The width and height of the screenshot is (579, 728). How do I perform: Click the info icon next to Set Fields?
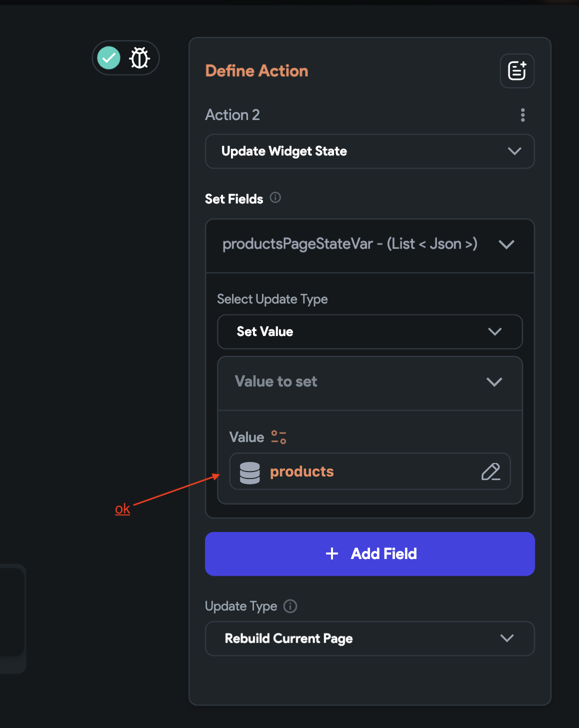point(274,198)
